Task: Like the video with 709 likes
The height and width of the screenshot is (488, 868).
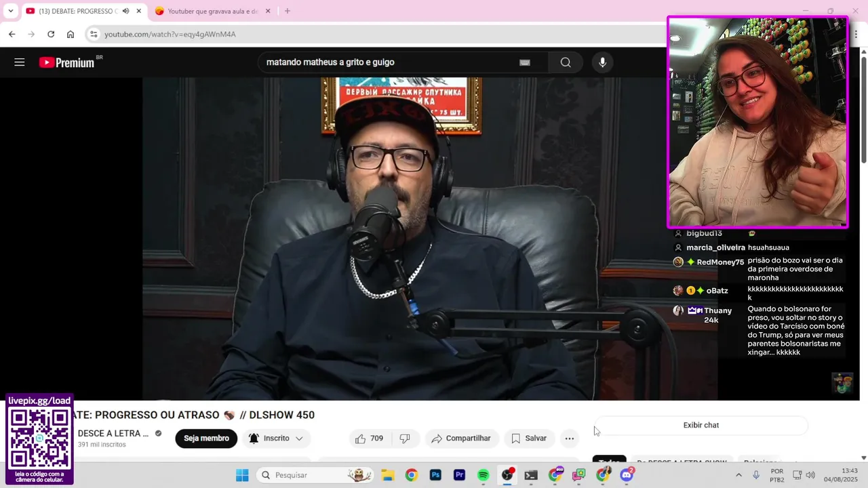Action: (x=370, y=439)
